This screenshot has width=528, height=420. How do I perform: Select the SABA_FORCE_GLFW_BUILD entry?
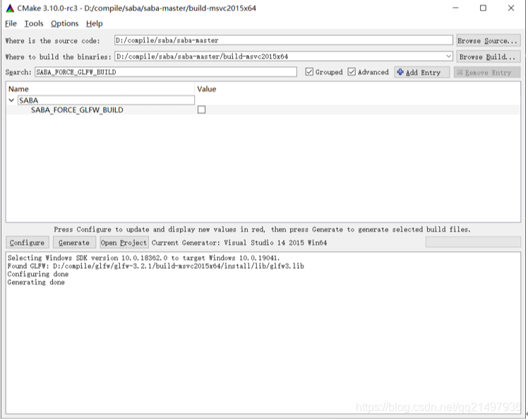[77, 110]
